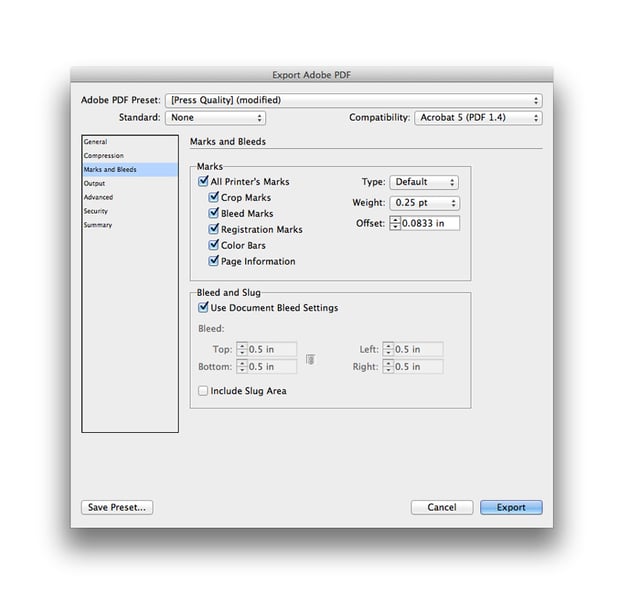Click the bleed link chain icon

click(x=310, y=359)
